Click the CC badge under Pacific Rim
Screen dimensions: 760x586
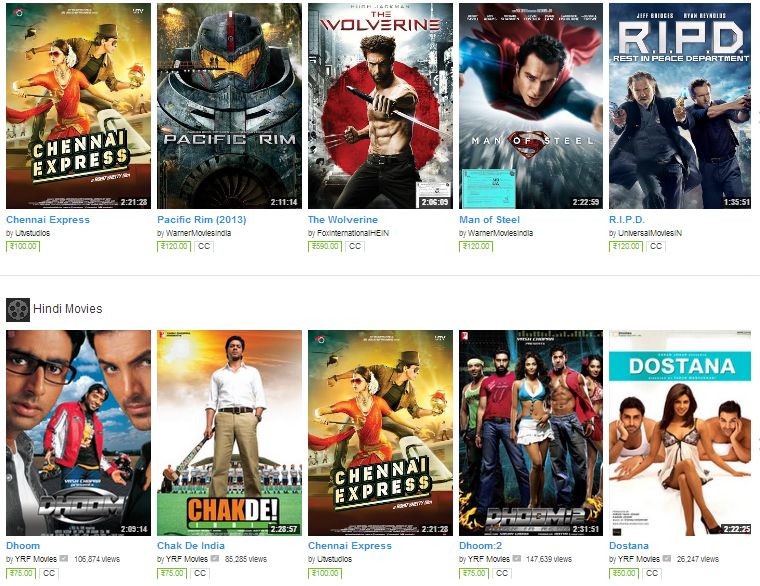(x=204, y=246)
